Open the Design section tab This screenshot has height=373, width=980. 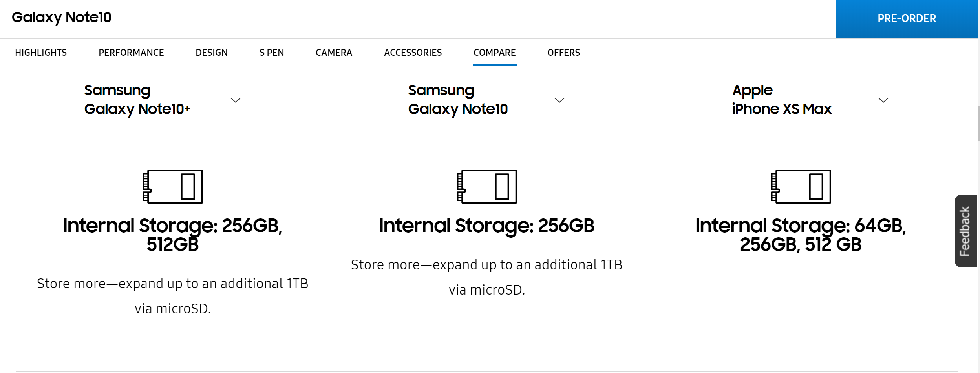click(x=212, y=53)
